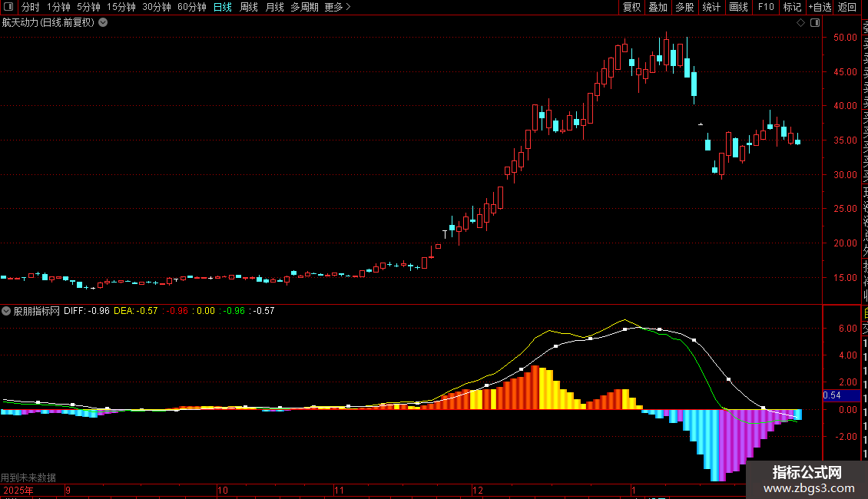Click the yellow 0.00 indicator value
This screenshot has width=868, height=499.
tap(205, 311)
